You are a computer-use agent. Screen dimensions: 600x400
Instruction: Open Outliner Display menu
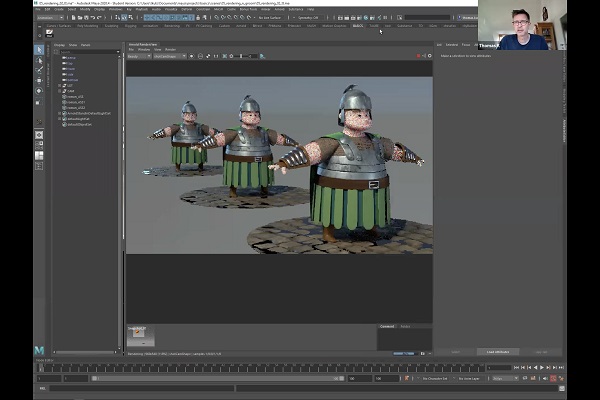59,45
